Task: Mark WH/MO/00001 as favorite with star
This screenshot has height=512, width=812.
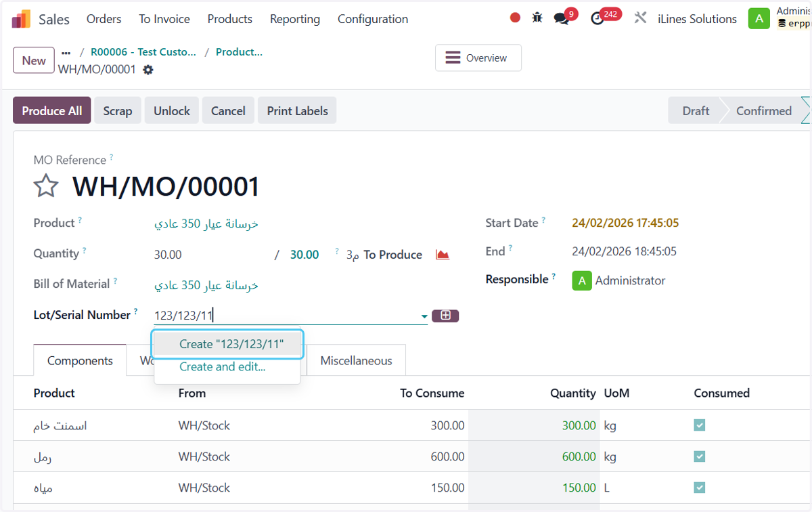Action: tap(46, 186)
